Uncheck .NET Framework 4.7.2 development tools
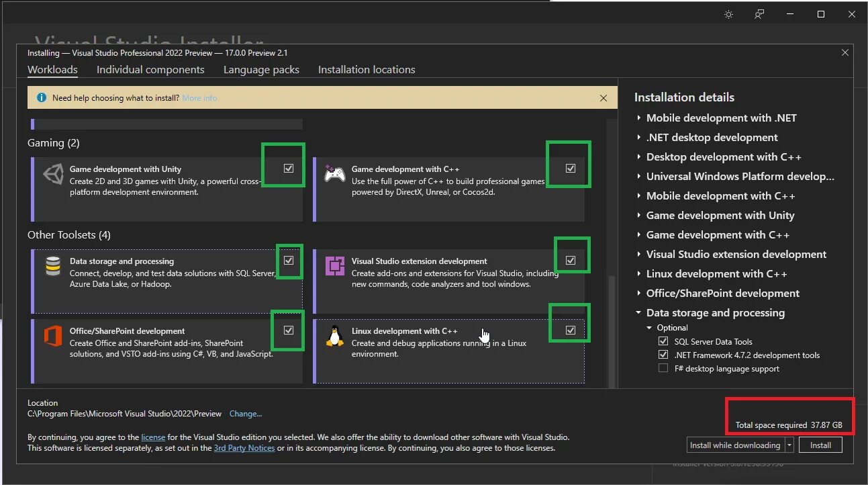 [663, 355]
